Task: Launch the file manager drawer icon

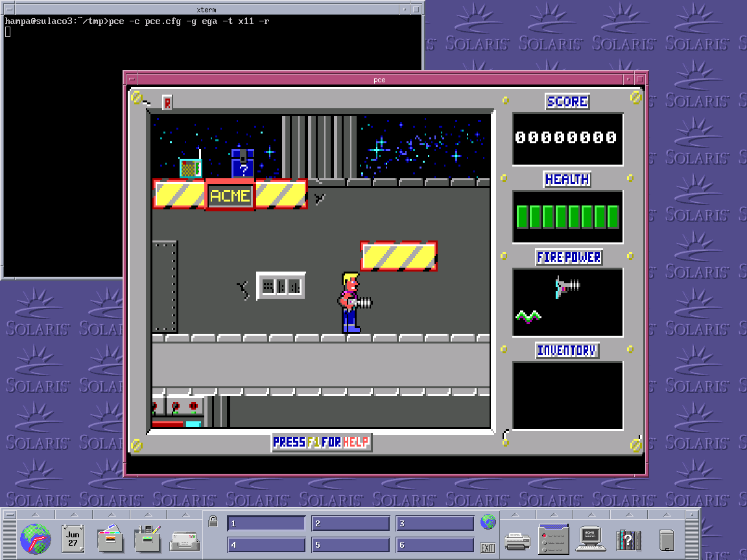Action: click(110, 539)
